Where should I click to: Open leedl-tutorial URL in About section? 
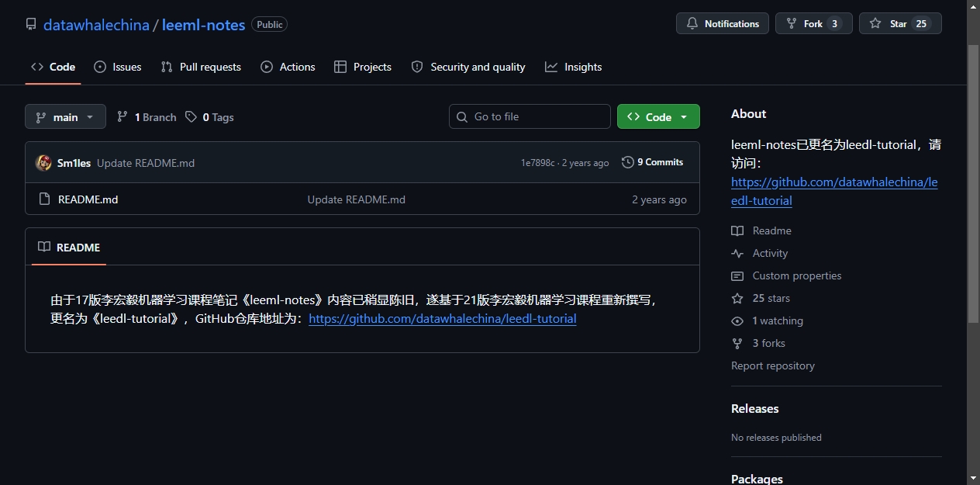coord(834,192)
